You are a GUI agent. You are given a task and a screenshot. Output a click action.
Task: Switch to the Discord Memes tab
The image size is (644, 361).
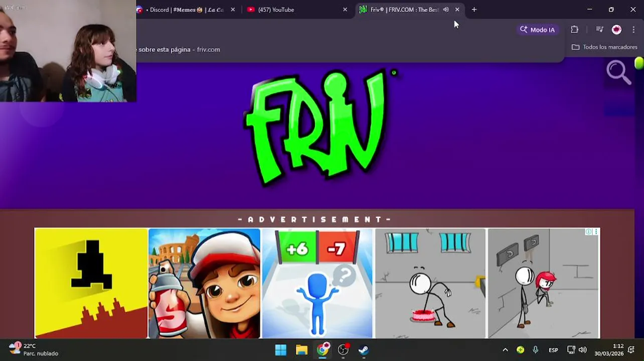click(187, 10)
